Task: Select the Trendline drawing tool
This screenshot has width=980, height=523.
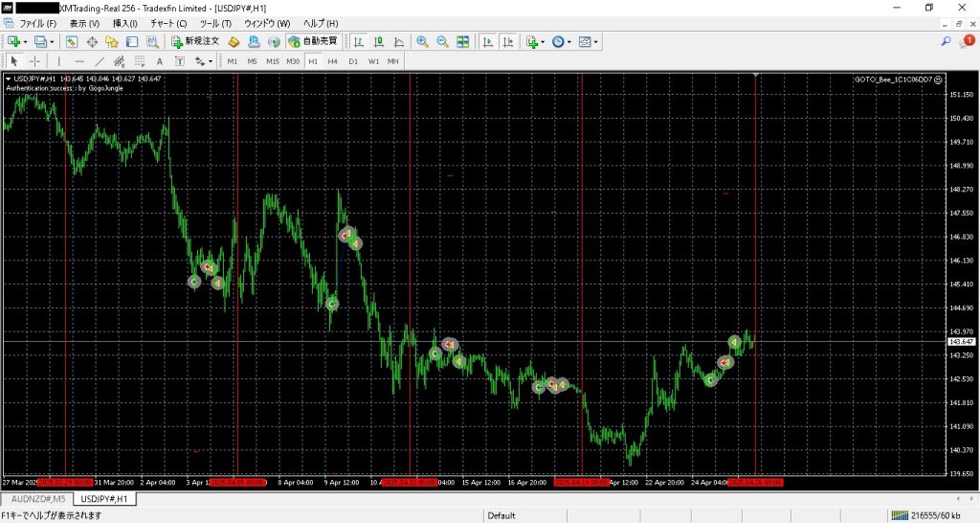Action: 100,61
